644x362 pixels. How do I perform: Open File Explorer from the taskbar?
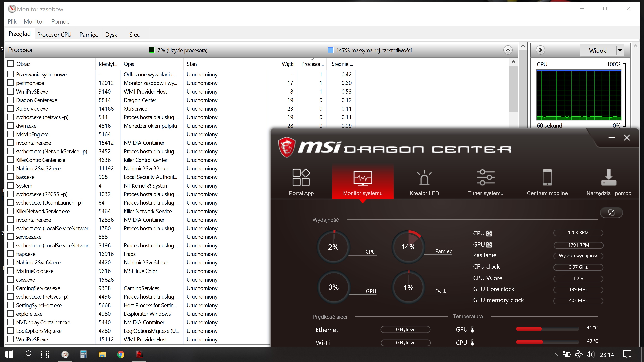(x=102, y=354)
